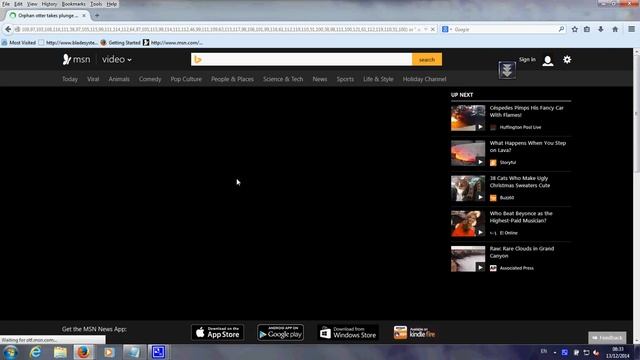Click the Download from Windows Store badge
This screenshot has width=640, height=360.
click(348, 333)
